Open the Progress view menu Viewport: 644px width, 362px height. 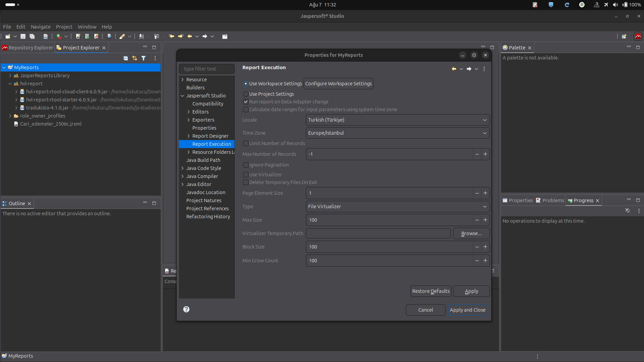(639, 211)
